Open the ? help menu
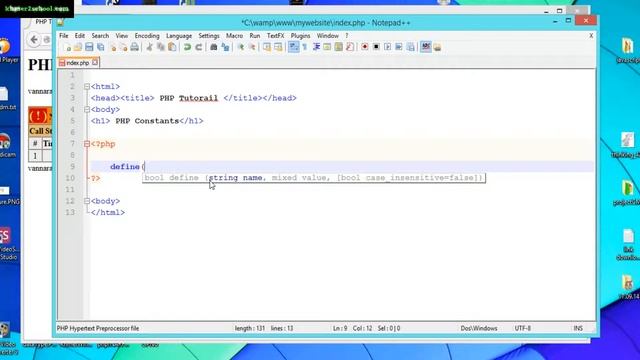 coord(347,36)
